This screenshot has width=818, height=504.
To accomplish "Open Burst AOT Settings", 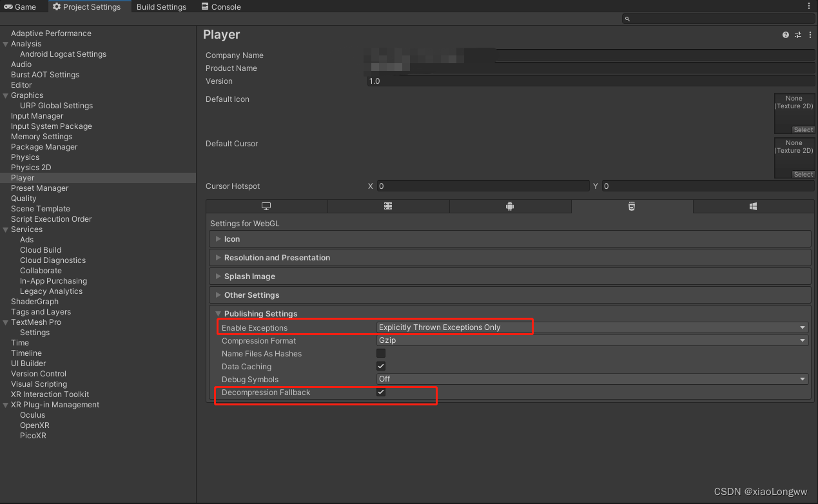I will tap(45, 75).
